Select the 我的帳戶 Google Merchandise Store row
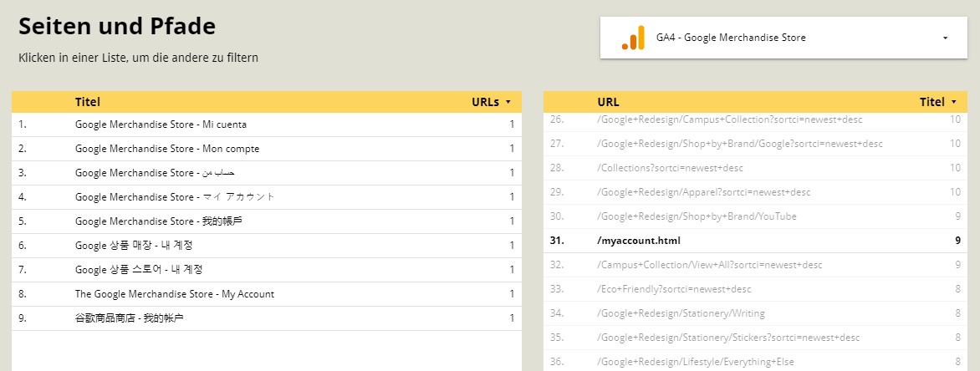Screen dimensions: 980x371 pyautogui.click(x=159, y=221)
